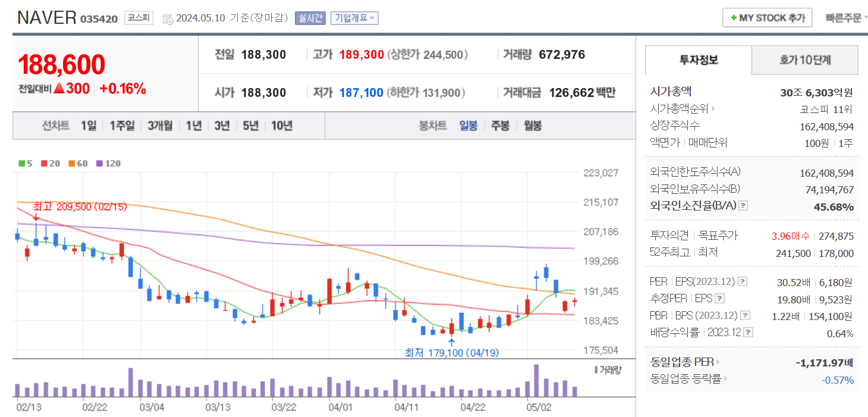Select the 1일 line chart period

coord(89,126)
